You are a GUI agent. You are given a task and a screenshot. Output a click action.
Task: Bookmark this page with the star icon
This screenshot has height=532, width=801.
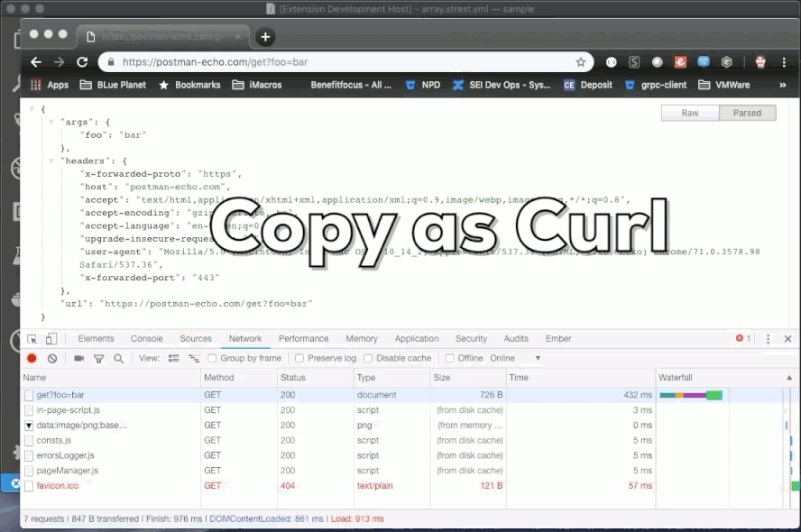(580, 62)
